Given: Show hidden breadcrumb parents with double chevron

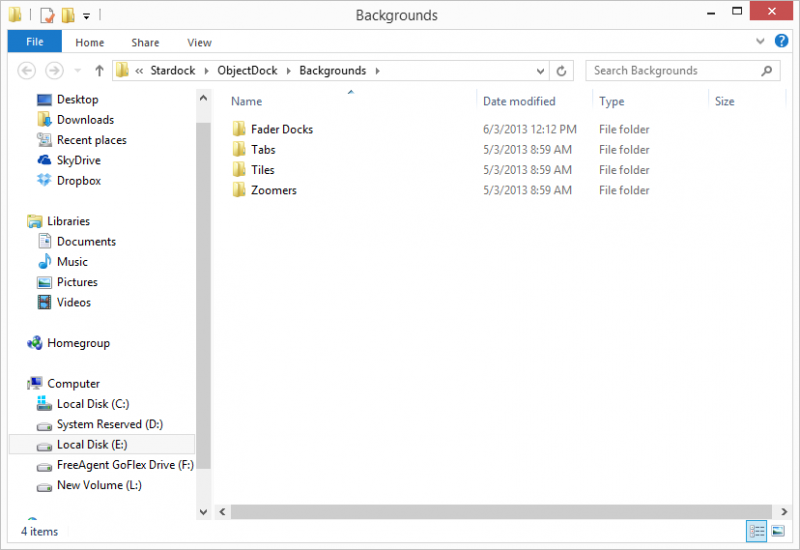Looking at the screenshot, I should point(139,71).
